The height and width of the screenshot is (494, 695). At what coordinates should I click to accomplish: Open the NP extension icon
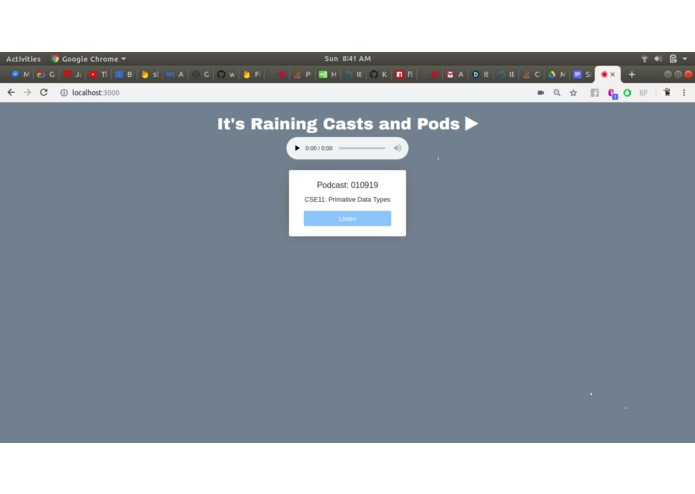pos(643,93)
